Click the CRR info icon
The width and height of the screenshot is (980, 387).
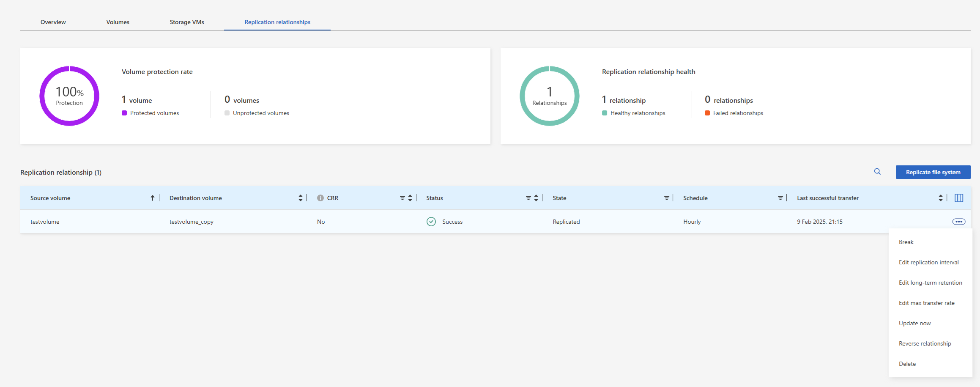(320, 198)
